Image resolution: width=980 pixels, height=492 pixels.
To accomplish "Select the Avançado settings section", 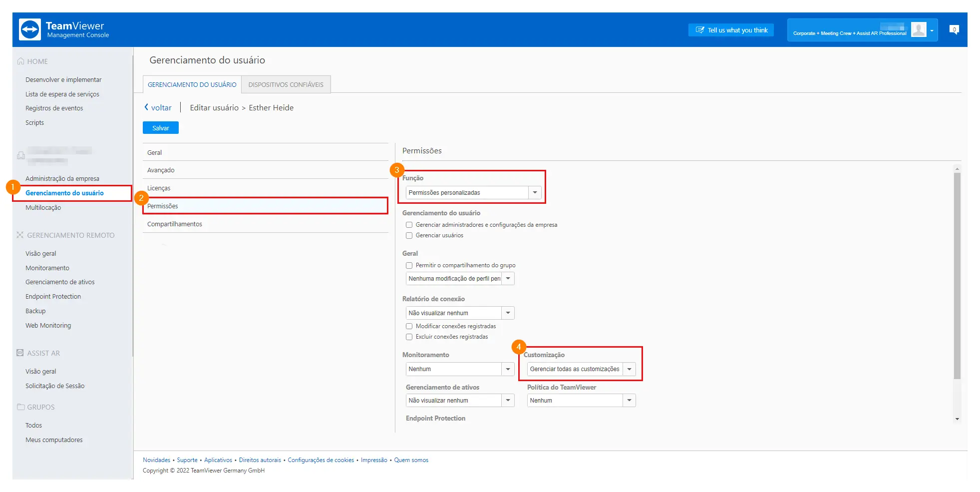I will (266, 170).
